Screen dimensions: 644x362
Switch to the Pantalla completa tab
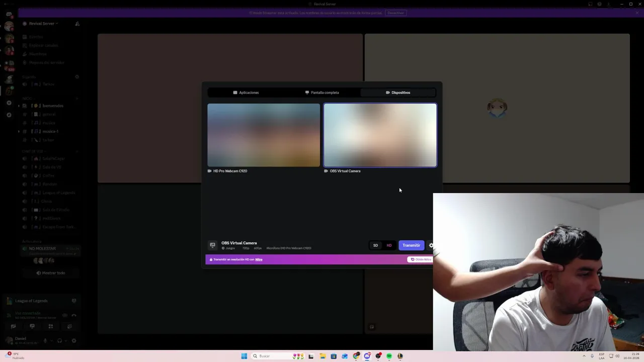pos(322,93)
